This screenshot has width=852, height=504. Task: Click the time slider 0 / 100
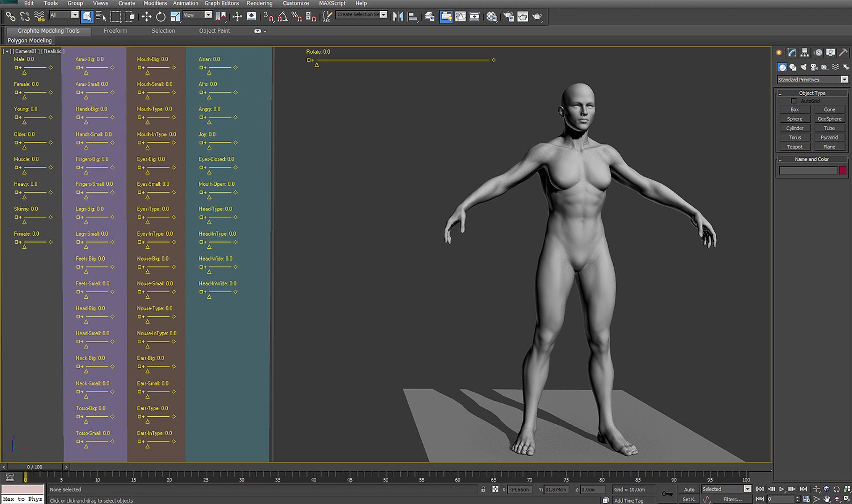pos(35,467)
